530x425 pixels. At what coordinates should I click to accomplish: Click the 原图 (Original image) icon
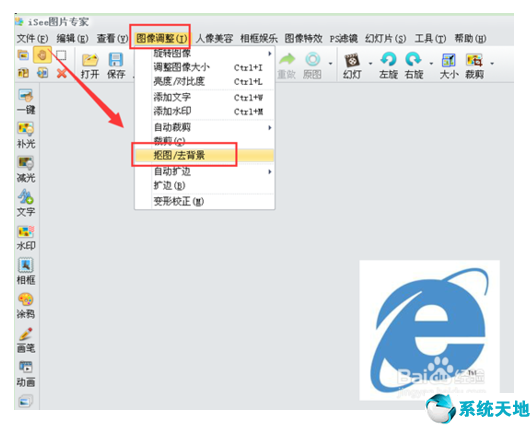click(313, 60)
